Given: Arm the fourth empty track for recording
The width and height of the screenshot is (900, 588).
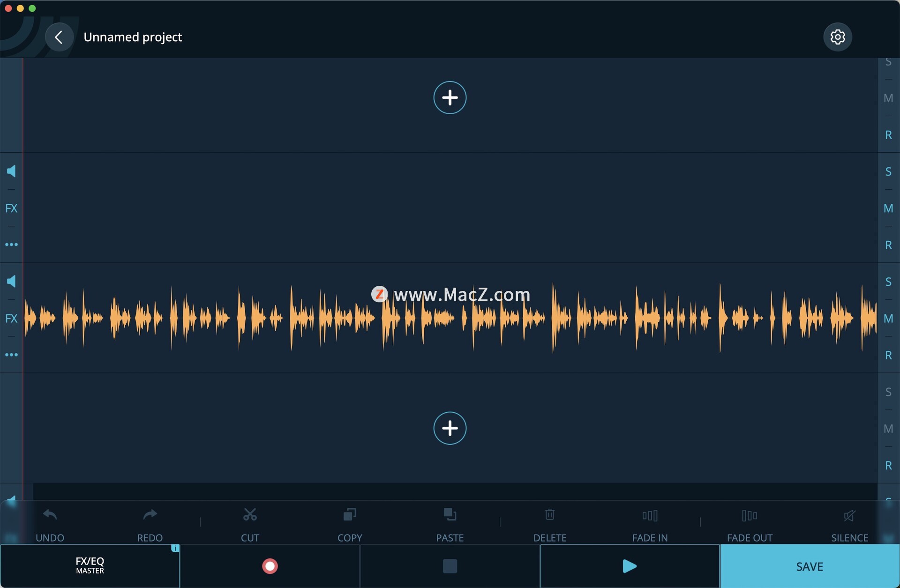Looking at the screenshot, I should click(x=888, y=465).
